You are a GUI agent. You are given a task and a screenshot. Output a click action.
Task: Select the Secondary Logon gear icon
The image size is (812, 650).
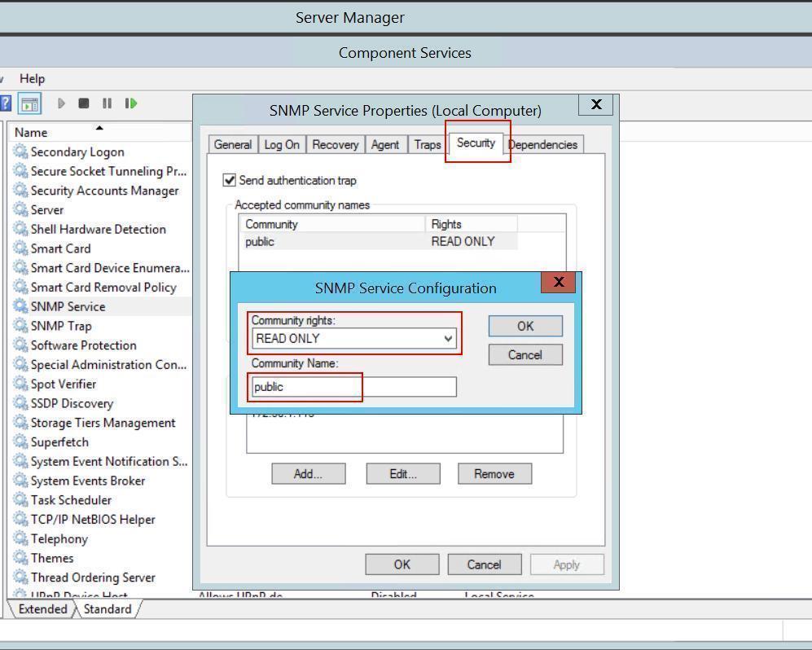(20, 152)
